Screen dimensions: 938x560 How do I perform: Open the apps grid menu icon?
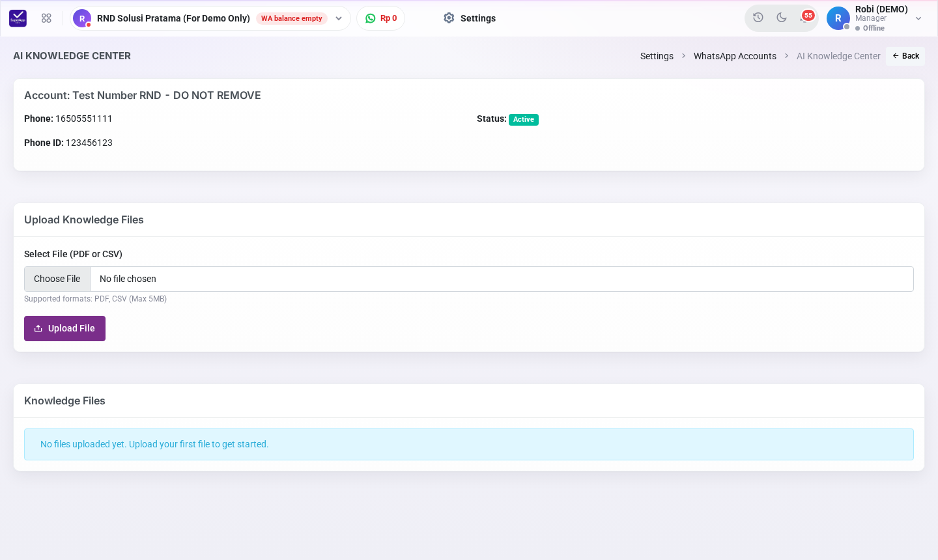click(46, 18)
